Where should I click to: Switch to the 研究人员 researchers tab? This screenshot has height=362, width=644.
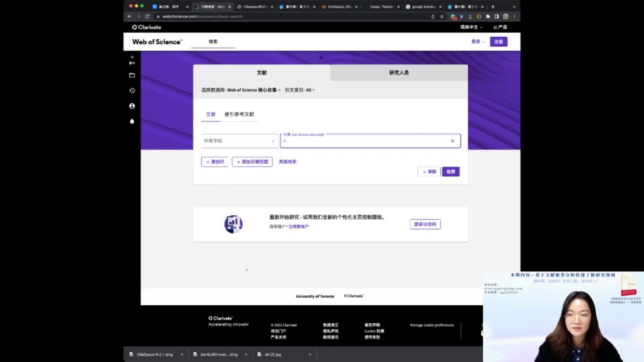click(x=399, y=73)
